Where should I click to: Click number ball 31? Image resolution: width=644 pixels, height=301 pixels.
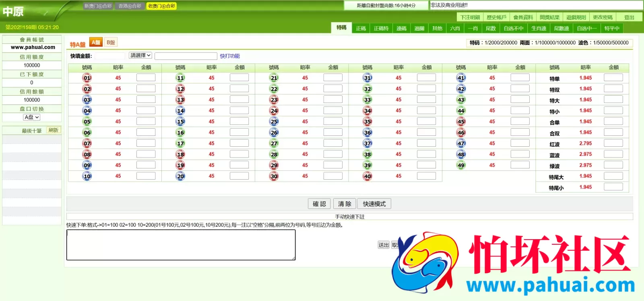click(x=367, y=78)
